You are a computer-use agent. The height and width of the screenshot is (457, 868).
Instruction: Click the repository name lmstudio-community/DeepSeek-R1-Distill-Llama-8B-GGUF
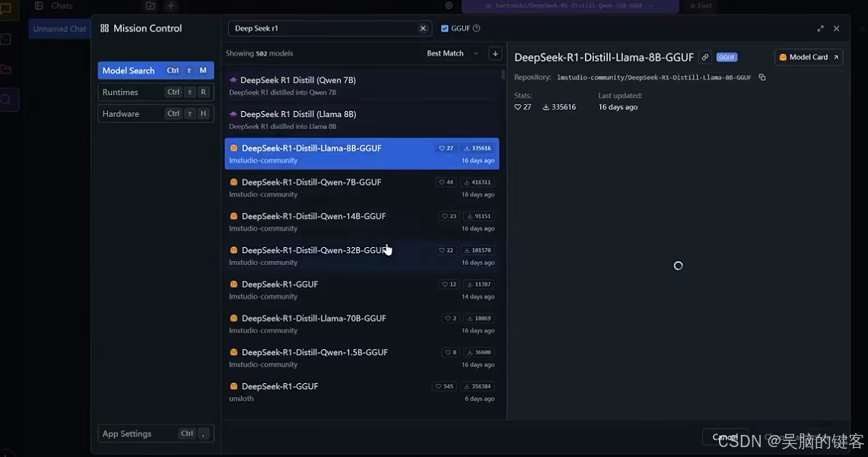point(653,78)
